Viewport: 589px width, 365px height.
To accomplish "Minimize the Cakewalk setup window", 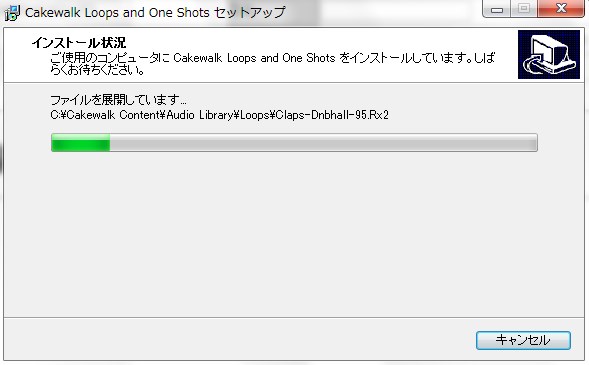I will point(497,9).
